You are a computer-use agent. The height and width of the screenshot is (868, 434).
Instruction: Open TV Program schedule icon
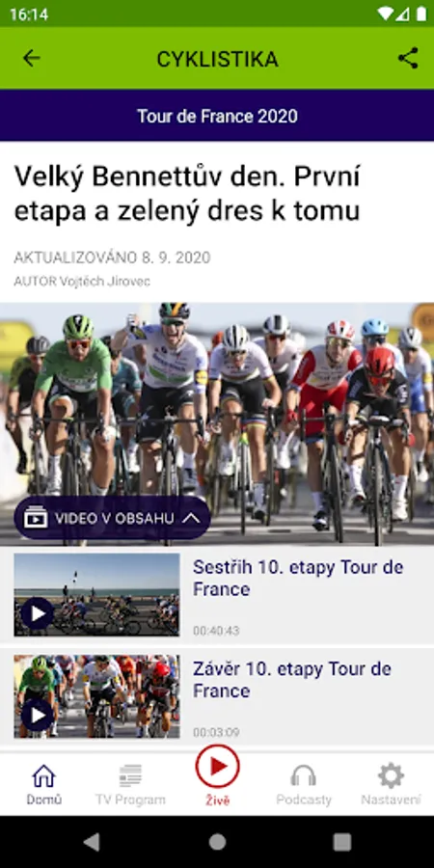130,775
